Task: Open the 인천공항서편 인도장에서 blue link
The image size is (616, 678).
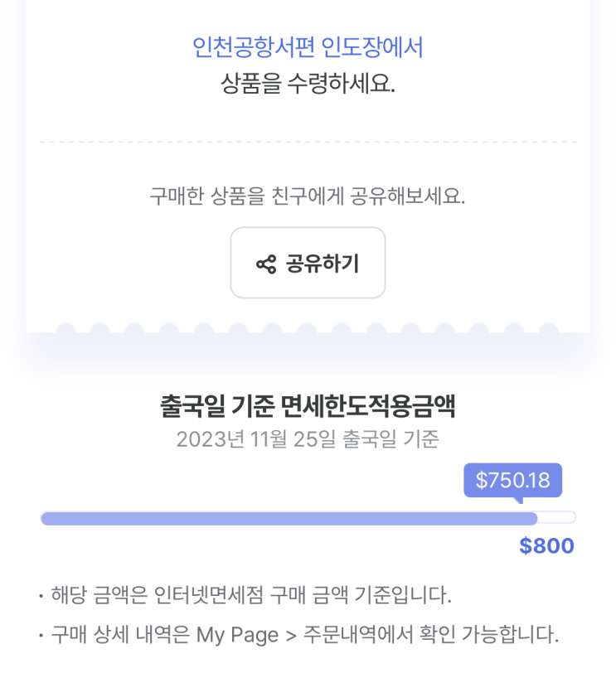Action: pos(308,47)
